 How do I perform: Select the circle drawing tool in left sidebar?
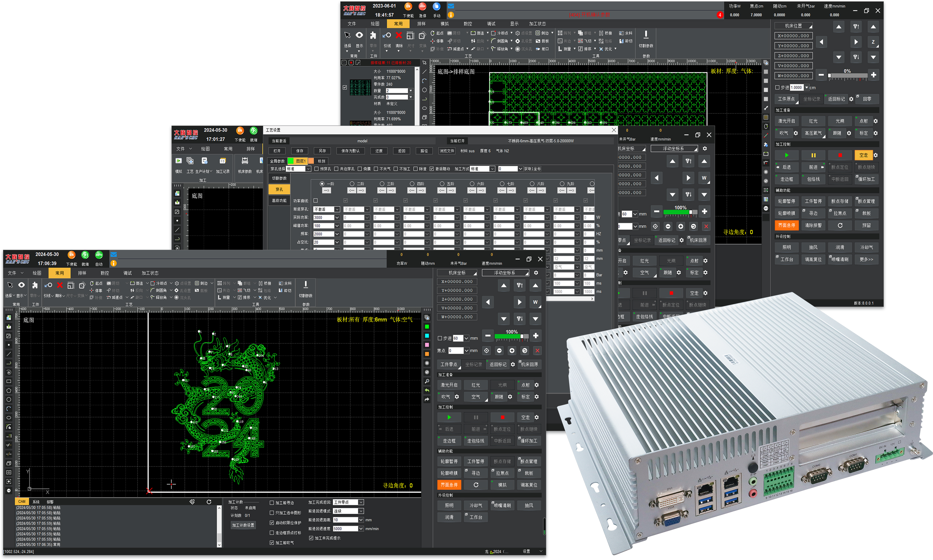(9, 400)
